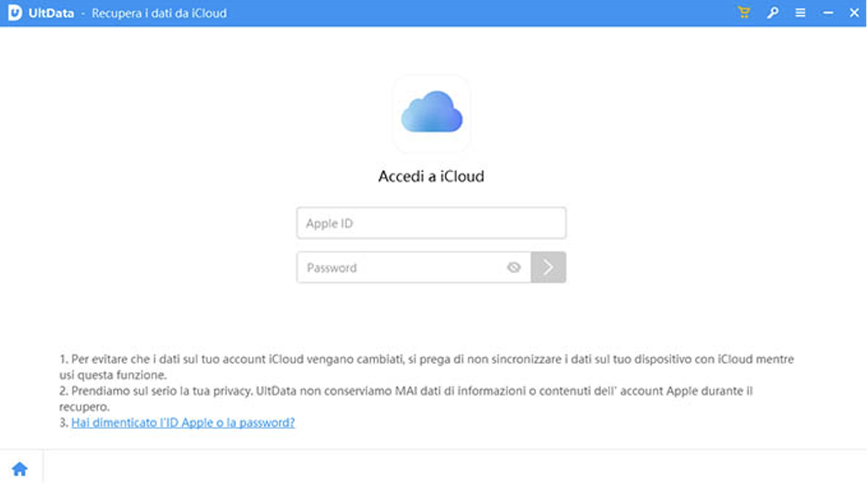Submit login with the arrow button
This screenshot has width=868, height=497.
click(549, 268)
